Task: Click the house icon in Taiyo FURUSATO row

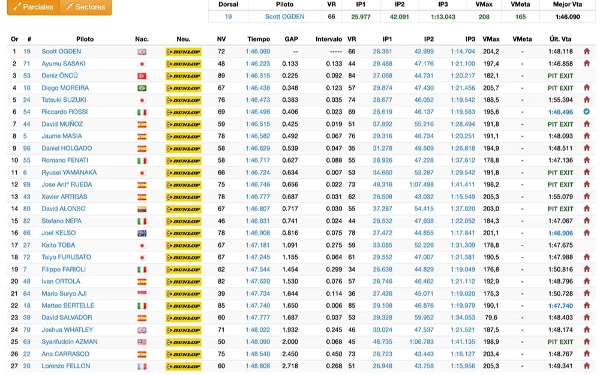Action: pyautogui.click(x=587, y=257)
